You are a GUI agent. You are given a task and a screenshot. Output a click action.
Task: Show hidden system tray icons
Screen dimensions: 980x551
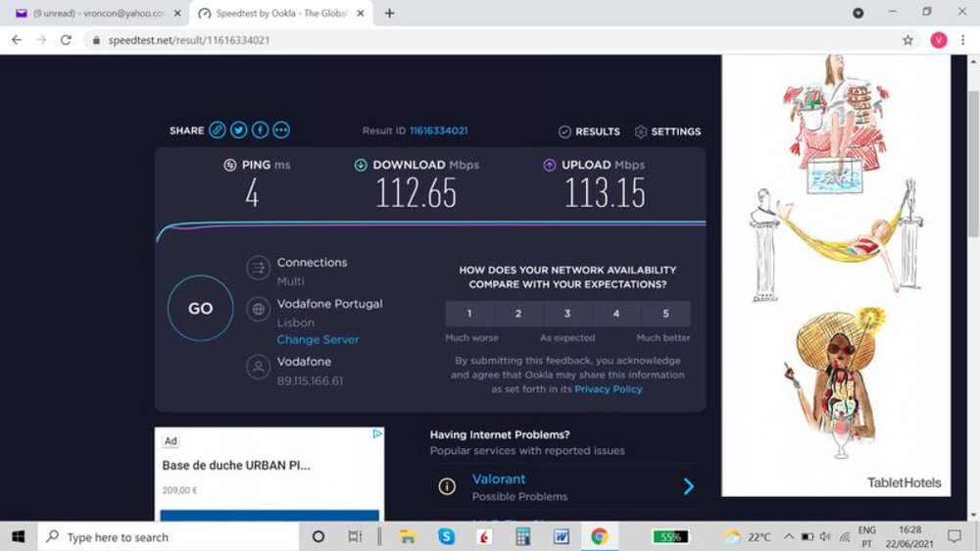point(789,536)
